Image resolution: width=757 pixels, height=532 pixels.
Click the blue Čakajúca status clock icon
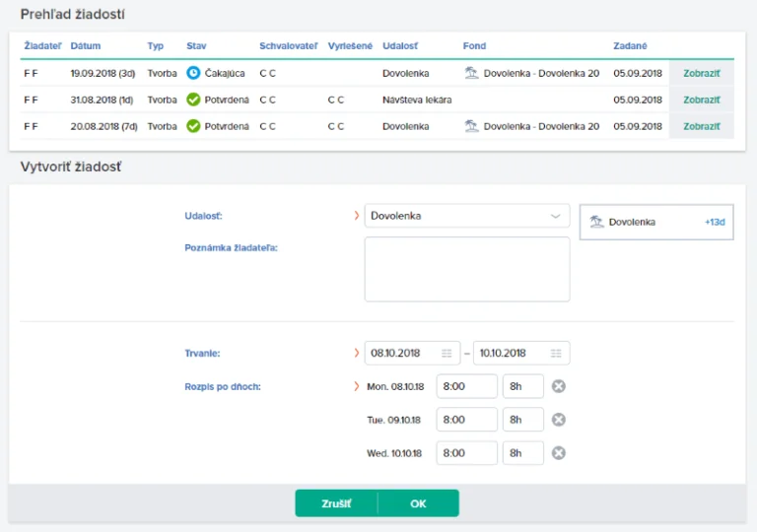tap(193, 73)
